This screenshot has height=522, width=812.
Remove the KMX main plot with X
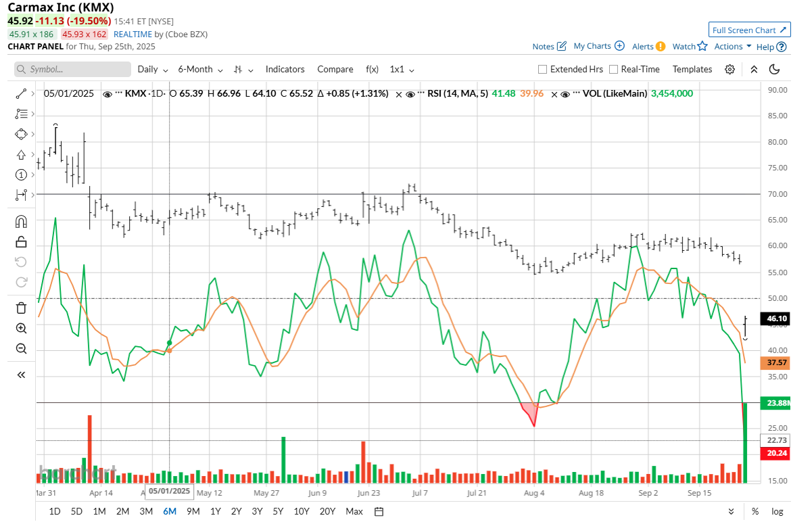pos(399,94)
